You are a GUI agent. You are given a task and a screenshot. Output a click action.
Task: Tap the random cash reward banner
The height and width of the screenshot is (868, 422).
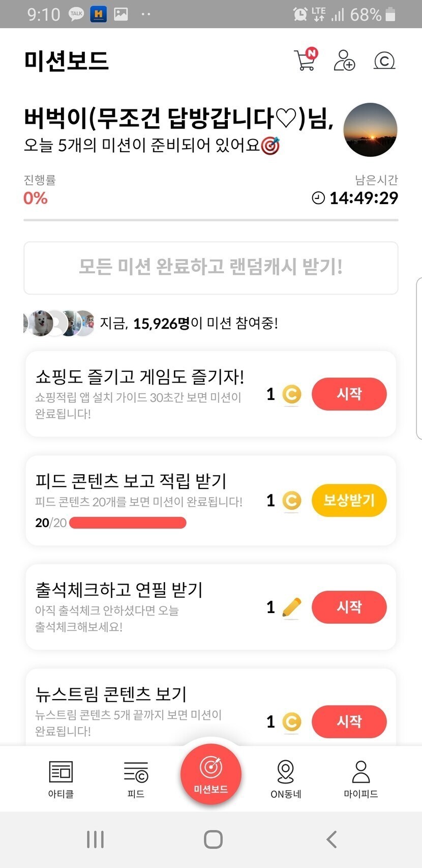211,268
